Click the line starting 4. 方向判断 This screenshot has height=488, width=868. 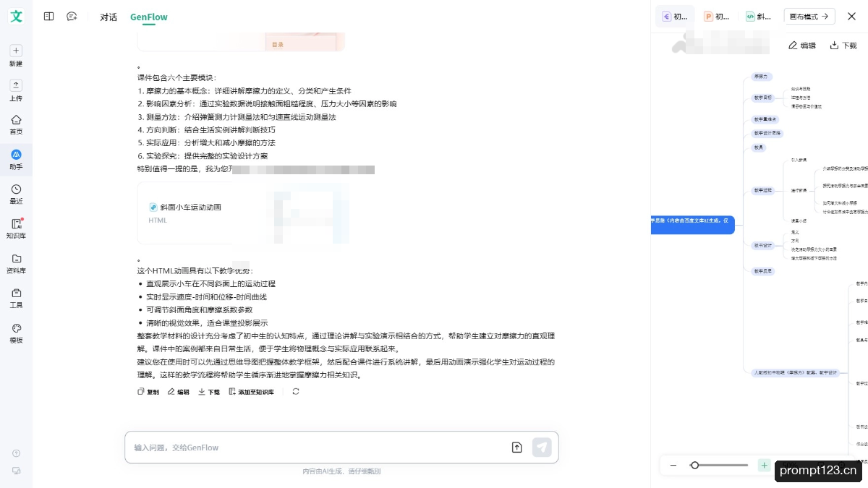pyautogui.click(x=206, y=130)
